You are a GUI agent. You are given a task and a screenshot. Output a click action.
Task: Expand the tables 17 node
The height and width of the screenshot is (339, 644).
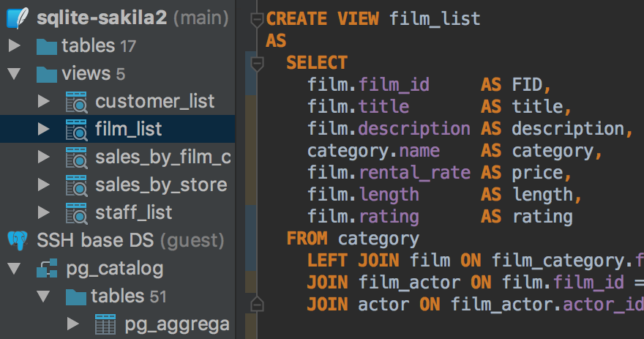15,45
